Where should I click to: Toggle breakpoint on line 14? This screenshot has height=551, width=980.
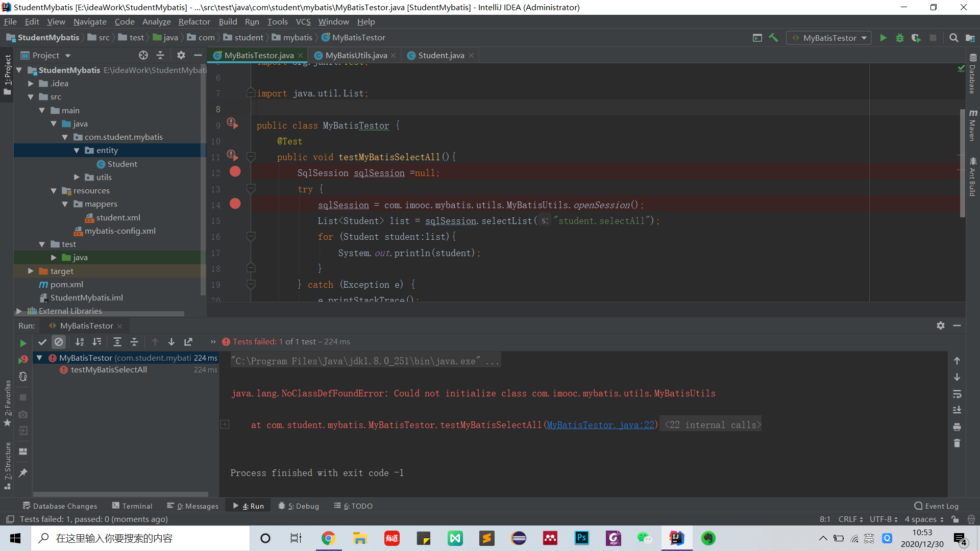[235, 204]
